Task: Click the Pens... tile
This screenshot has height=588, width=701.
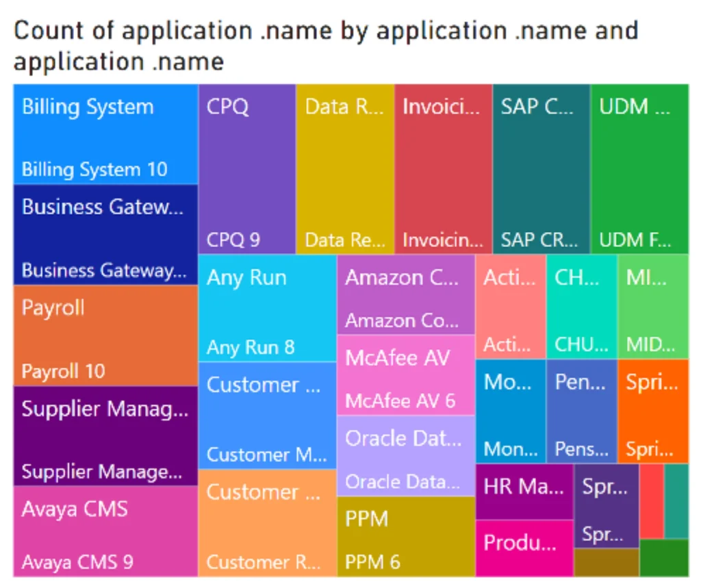Action: [x=582, y=411]
